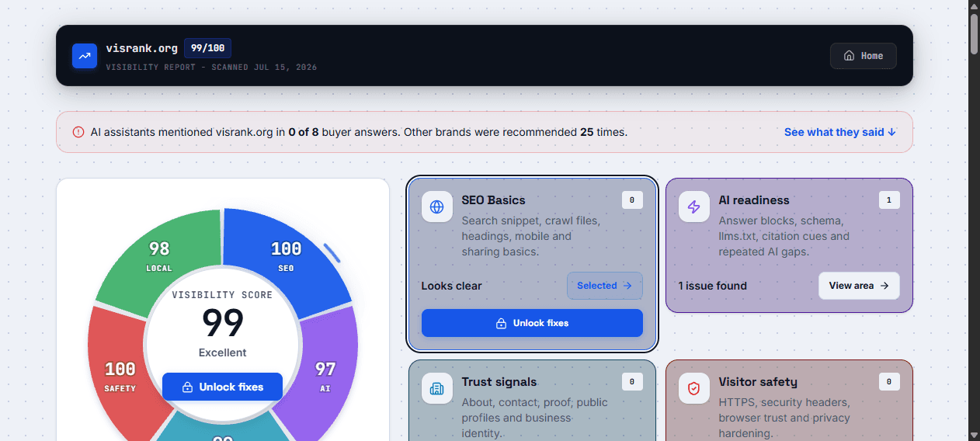
Task: Click the red alert icon in banner
Action: (x=78, y=132)
